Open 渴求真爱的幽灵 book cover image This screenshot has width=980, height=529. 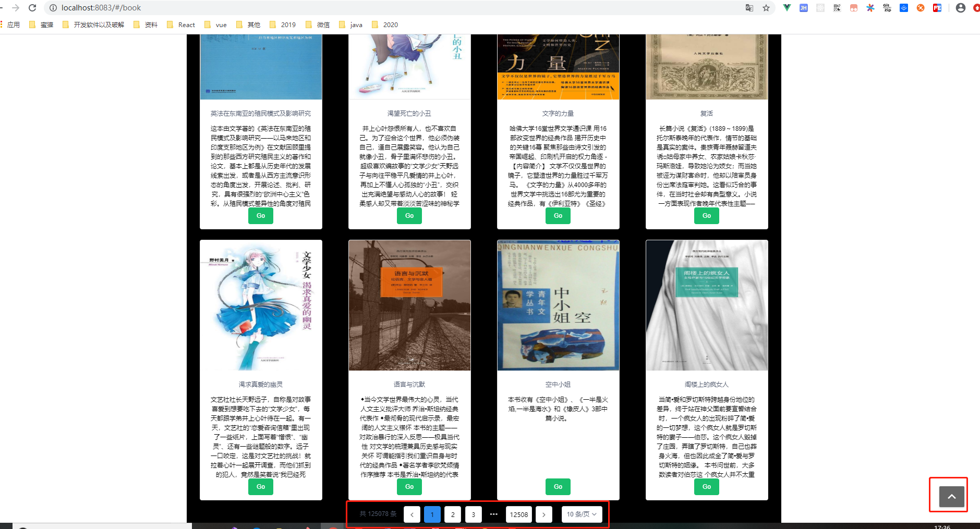(261, 305)
